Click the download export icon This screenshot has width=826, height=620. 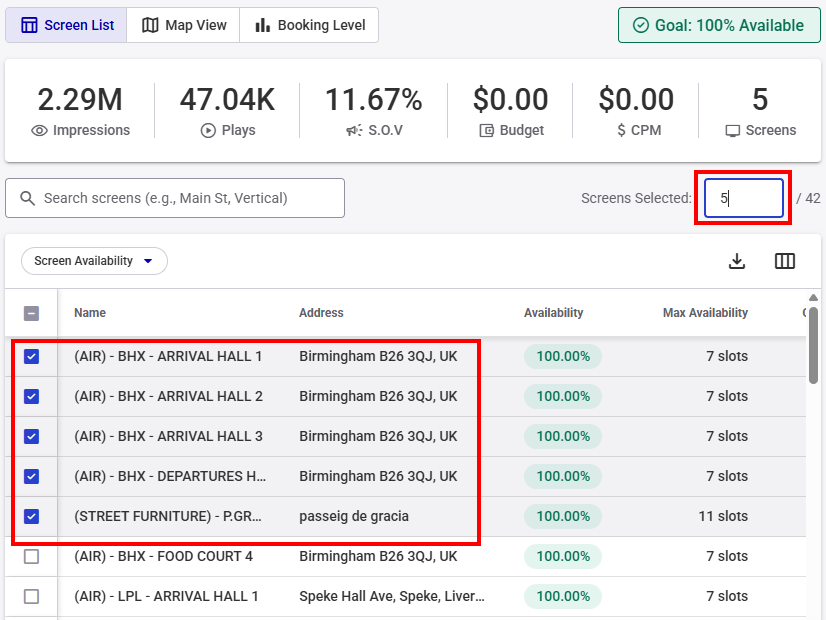737,261
